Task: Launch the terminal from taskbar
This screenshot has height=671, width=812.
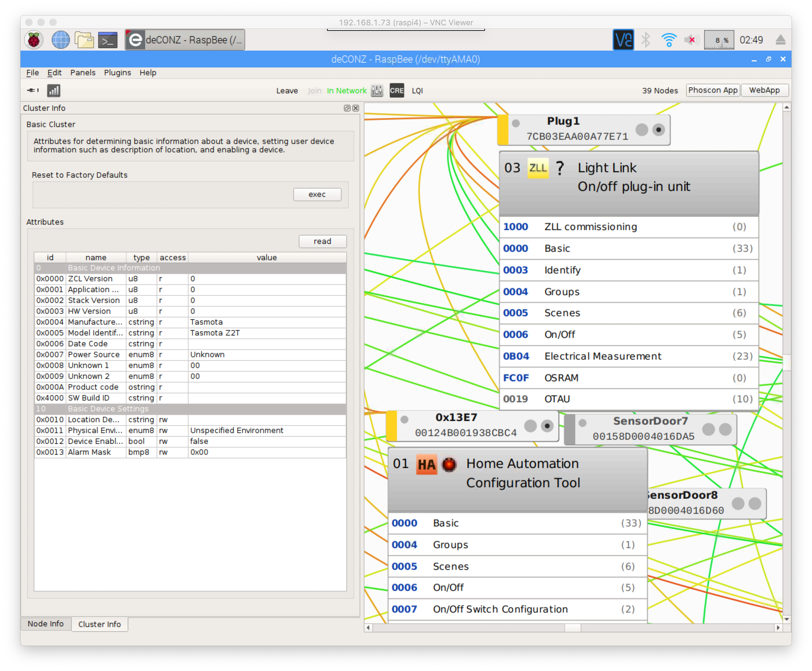Action: pos(108,40)
